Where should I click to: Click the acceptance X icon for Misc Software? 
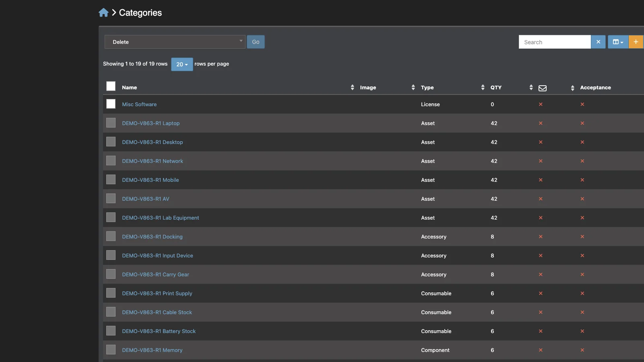[582, 104]
